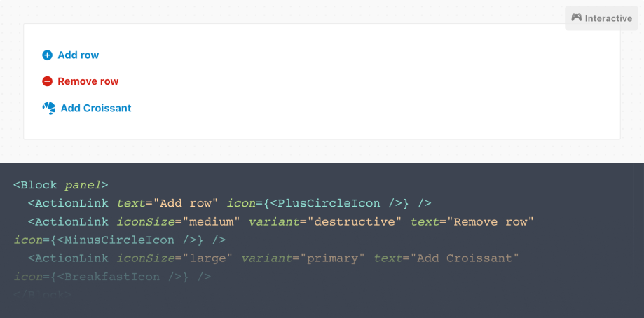The image size is (644, 318).
Task: Activate the Add Croissant link
Action: (x=87, y=108)
